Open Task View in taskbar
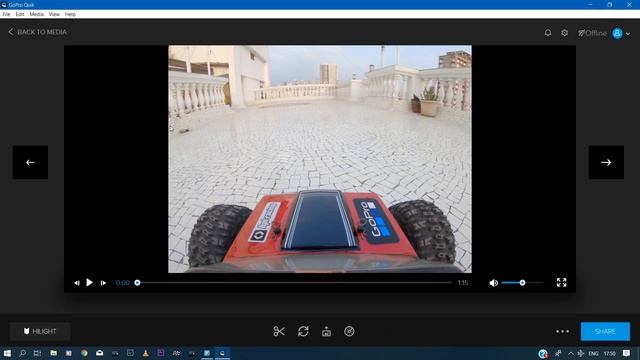The width and height of the screenshot is (640, 360). (38, 353)
